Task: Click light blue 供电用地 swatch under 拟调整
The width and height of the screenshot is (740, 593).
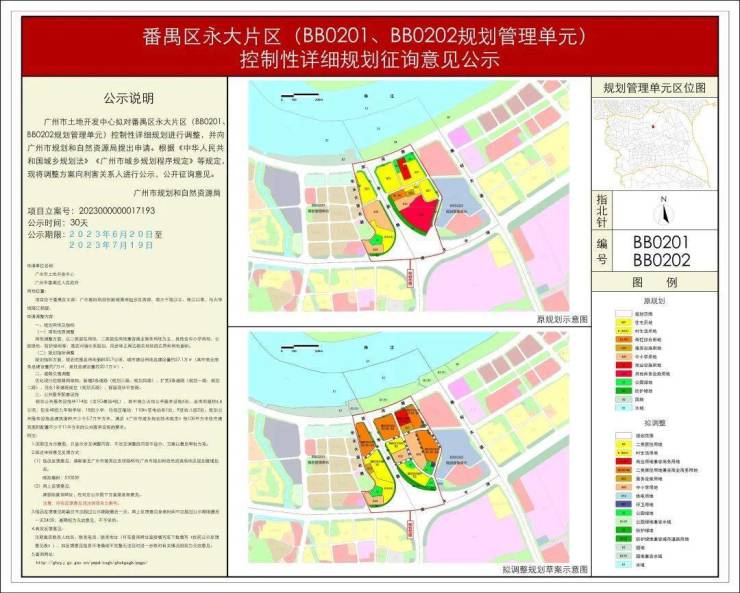Action: [x=623, y=496]
